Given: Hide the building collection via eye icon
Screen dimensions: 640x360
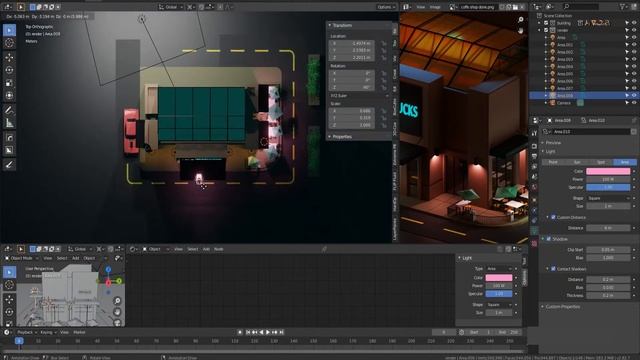Looking at the screenshot, I should point(634,23).
